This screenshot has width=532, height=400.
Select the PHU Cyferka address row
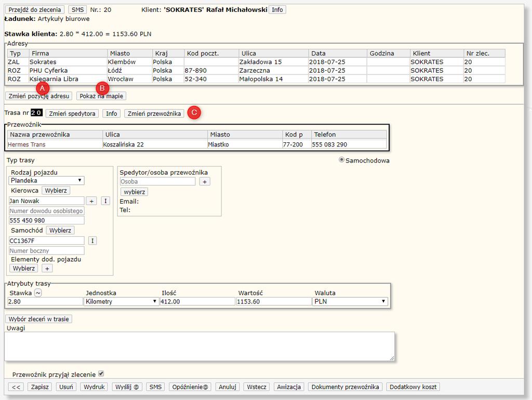coord(256,71)
